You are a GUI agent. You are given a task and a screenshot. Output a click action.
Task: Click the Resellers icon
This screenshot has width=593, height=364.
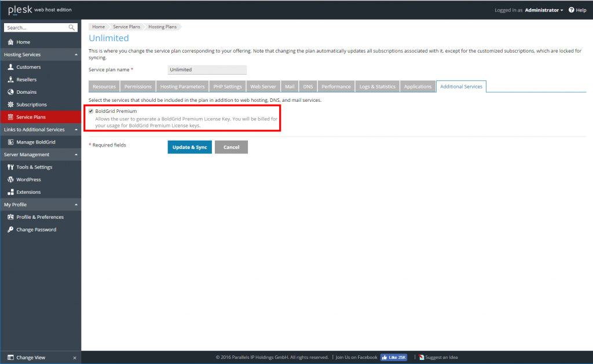click(x=10, y=79)
